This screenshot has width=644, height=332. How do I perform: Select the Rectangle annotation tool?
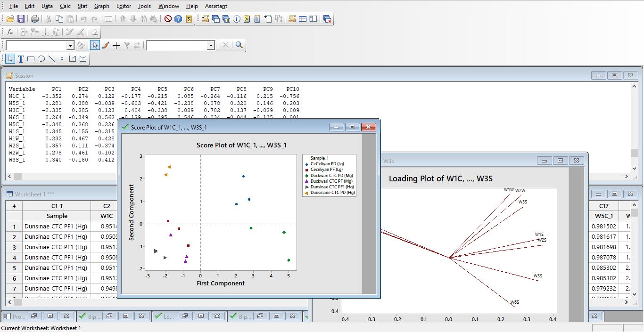31,59
